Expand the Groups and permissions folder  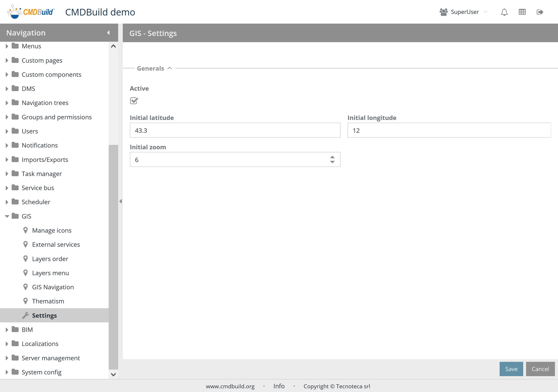(7, 117)
